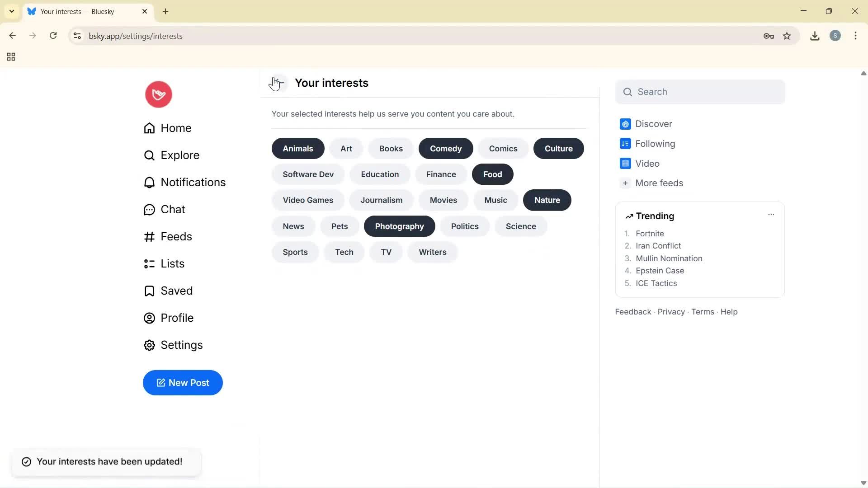Toggle the Animals interest on
Image resolution: width=868 pixels, height=488 pixels.
297,148
